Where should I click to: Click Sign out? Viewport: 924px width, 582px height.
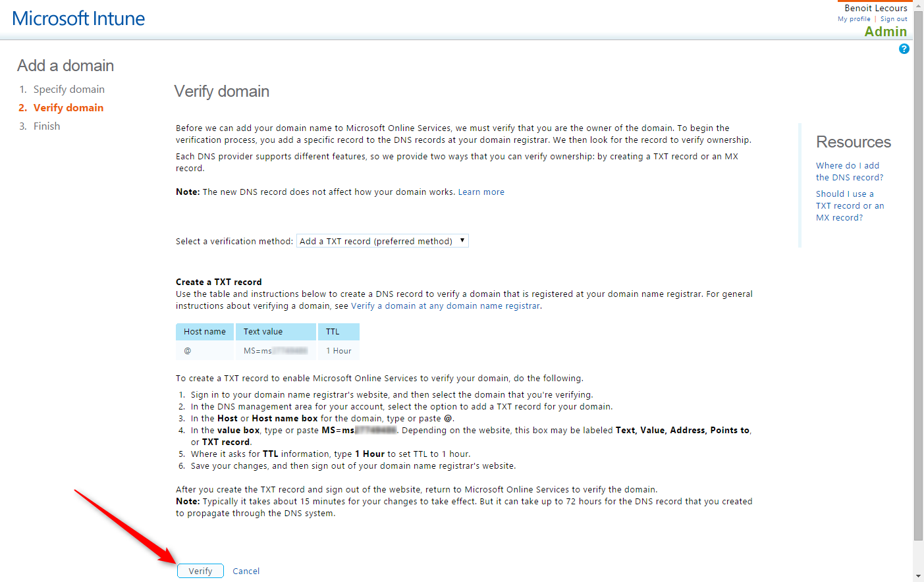894,19
